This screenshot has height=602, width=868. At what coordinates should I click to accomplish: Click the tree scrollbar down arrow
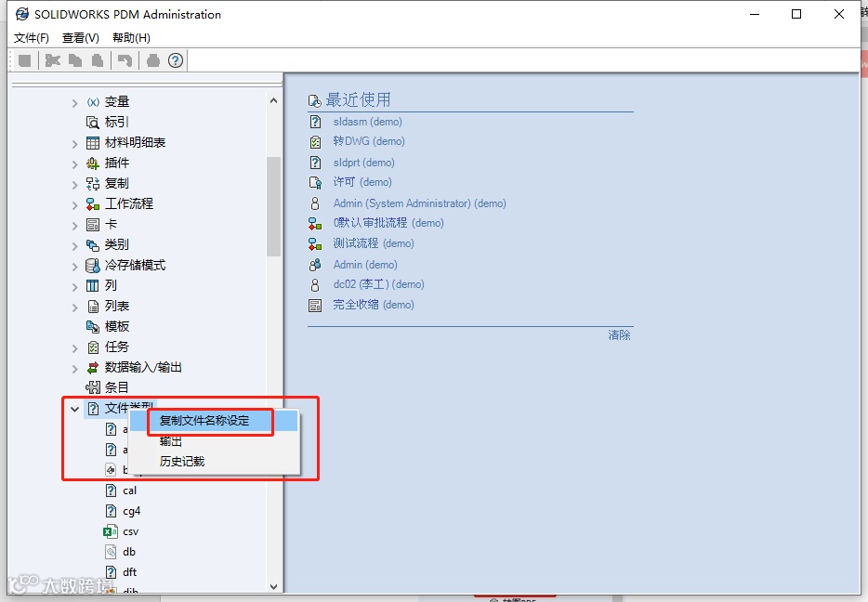[273, 586]
